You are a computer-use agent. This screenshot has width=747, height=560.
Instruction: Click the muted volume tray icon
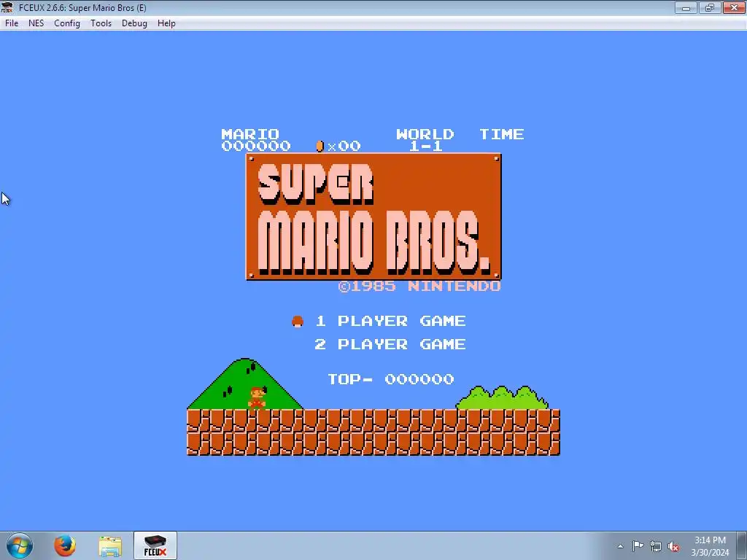pyautogui.click(x=673, y=547)
